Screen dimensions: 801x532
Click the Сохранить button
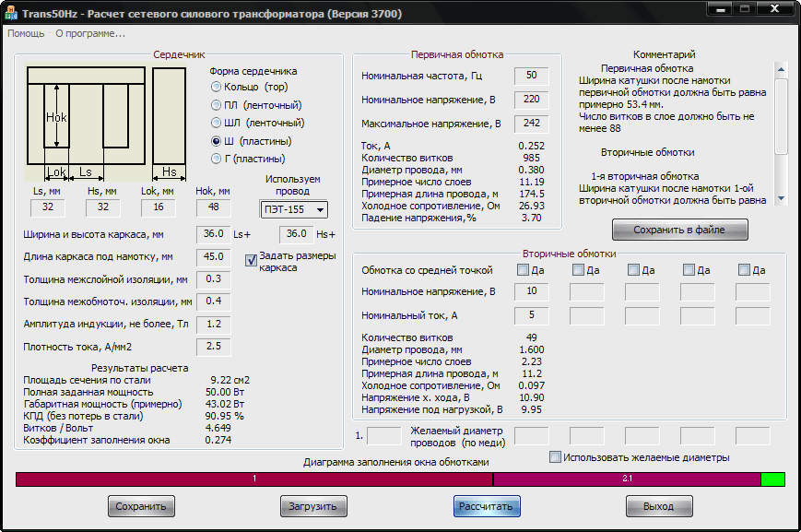tap(141, 506)
